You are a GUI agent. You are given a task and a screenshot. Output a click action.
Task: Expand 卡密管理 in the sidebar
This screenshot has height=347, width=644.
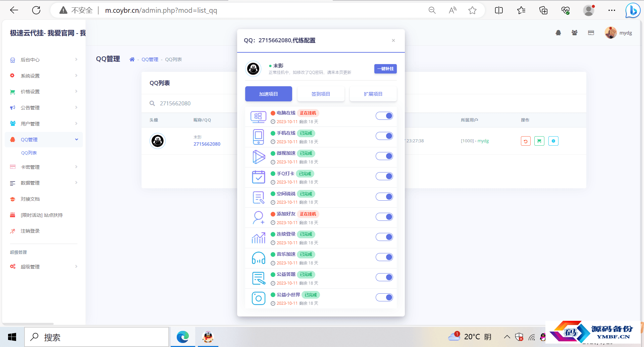[x=44, y=167]
